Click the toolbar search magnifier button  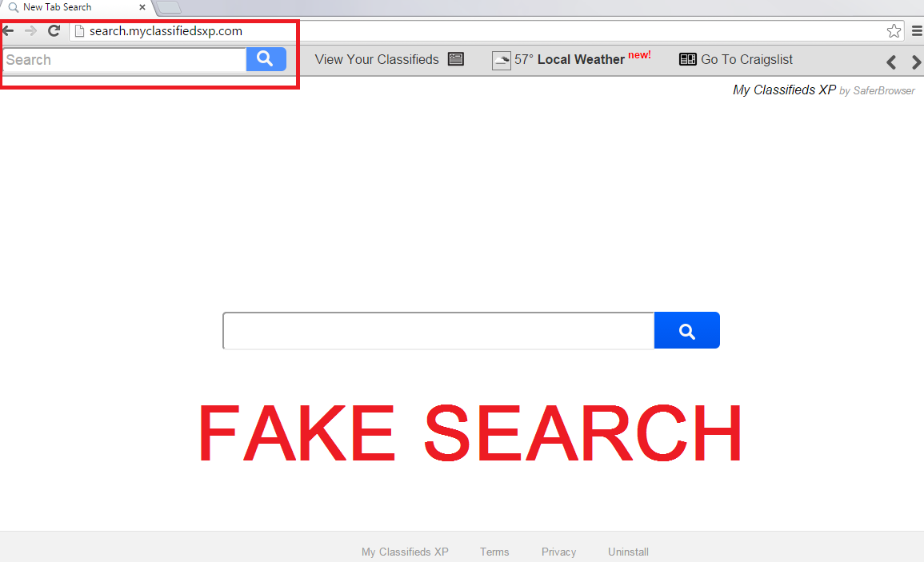pyautogui.click(x=266, y=59)
